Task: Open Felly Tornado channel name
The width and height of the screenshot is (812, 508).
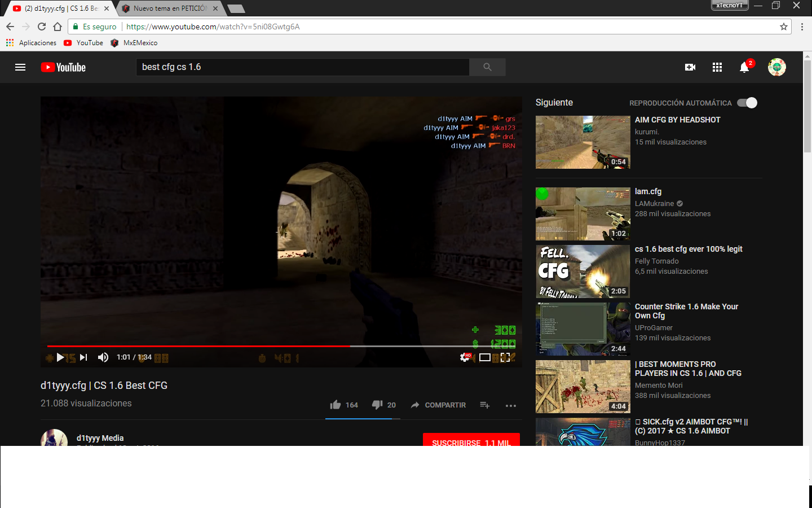Action: (656, 261)
